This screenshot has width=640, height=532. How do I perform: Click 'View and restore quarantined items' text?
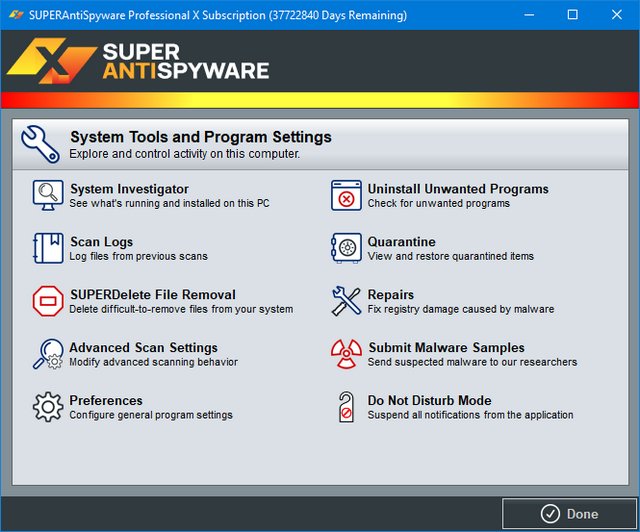coord(451,256)
